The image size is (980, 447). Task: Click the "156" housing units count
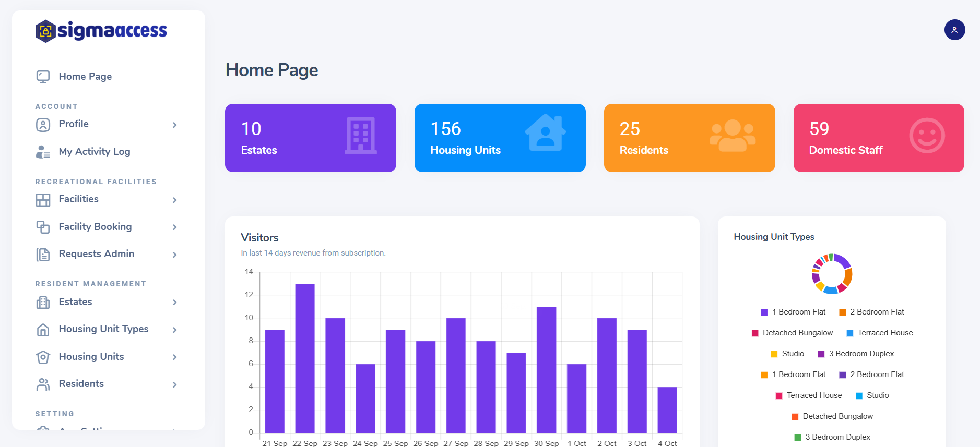coord(445,129)
